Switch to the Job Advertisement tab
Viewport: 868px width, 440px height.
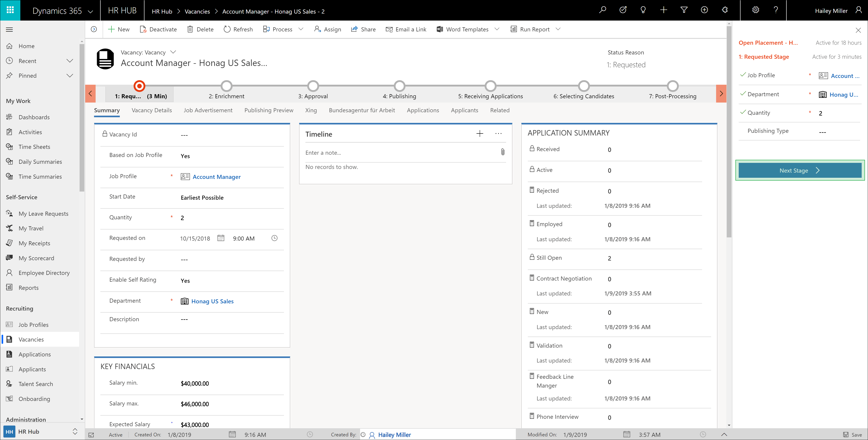[208, 110]
